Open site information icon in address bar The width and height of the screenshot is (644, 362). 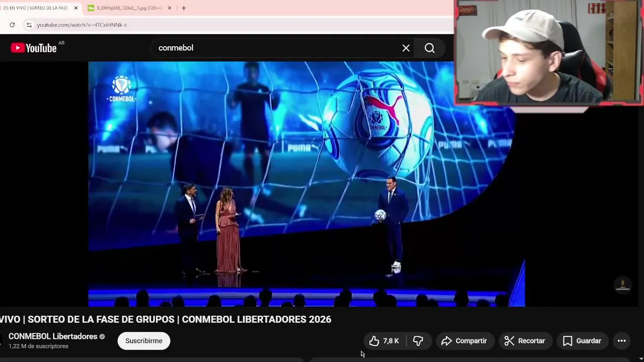pos(29,25)
